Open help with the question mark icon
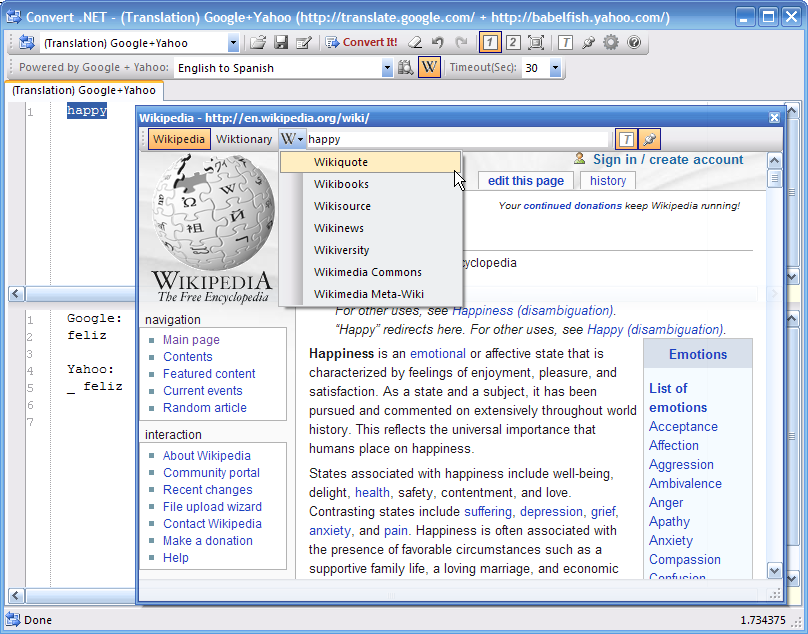This screenshot has height=634, width=808. (634, 42)
